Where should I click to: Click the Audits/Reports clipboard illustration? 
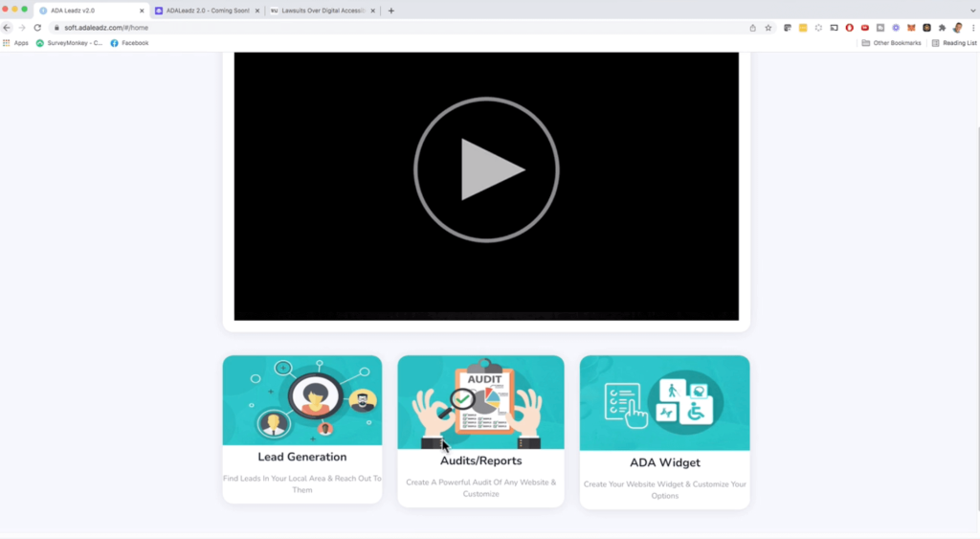(x=480, y=401)
